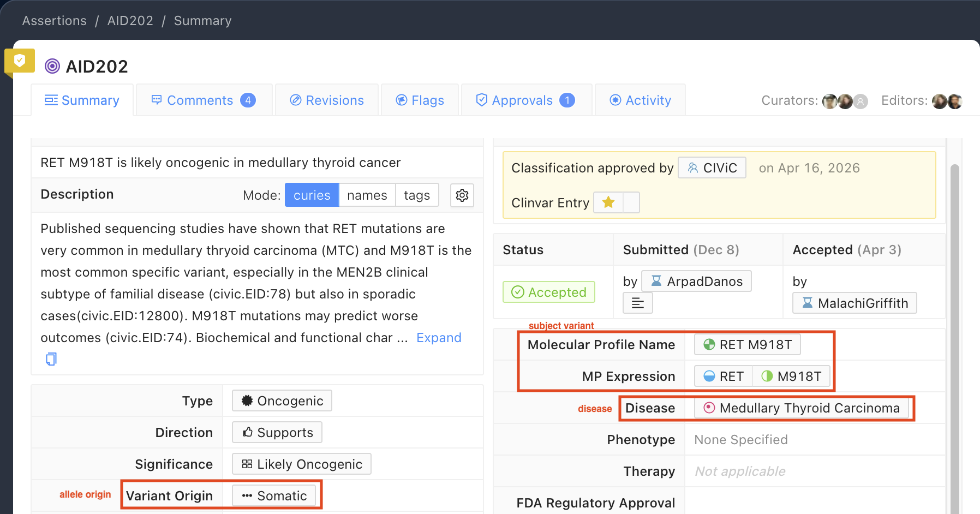
Task: Click the RET gene tag in MP Expression
Action: click(724, 376)
